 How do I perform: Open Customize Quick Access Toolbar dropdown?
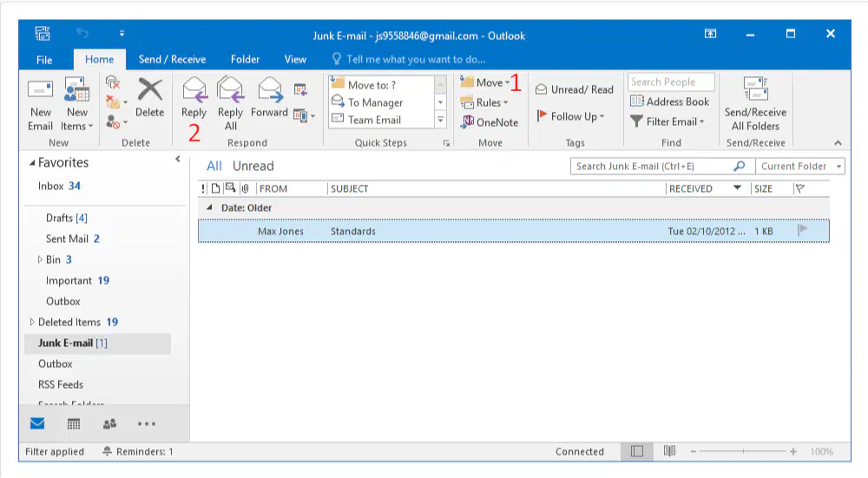(x=122, y=34)
